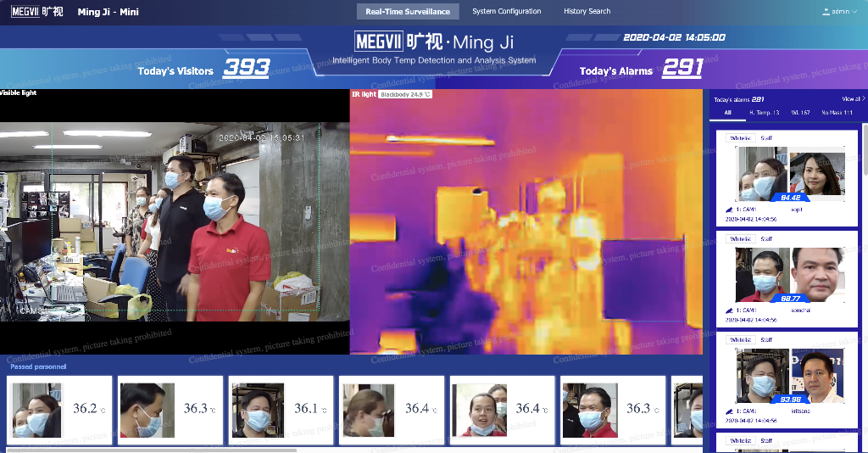Click the somchai name label
Screen dimensions: 868x453
point(800,310)
